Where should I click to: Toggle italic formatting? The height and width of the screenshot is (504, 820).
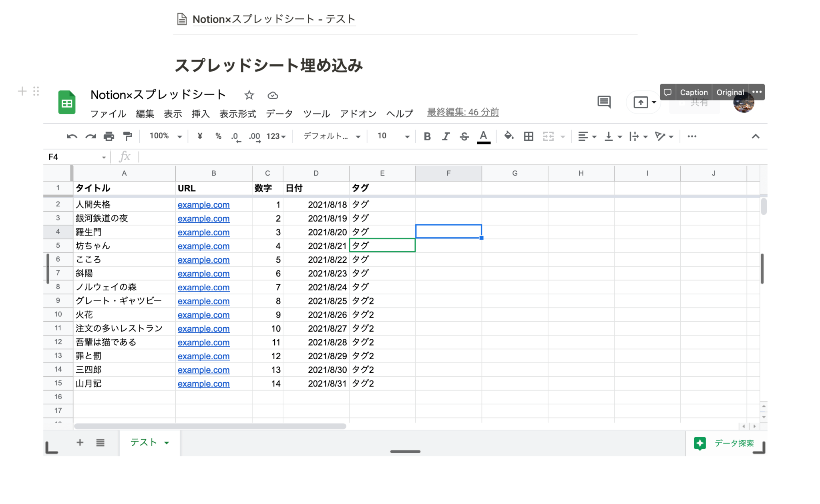tap(446, 136)
